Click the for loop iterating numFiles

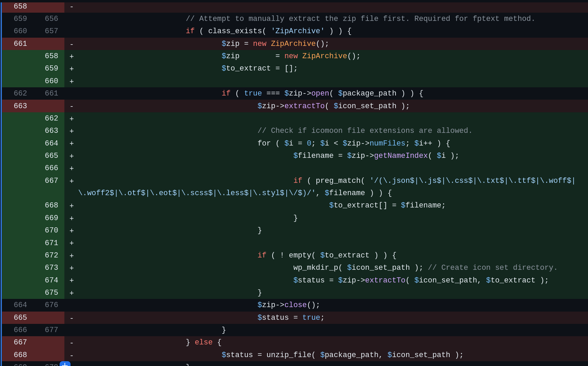point(354,143)
